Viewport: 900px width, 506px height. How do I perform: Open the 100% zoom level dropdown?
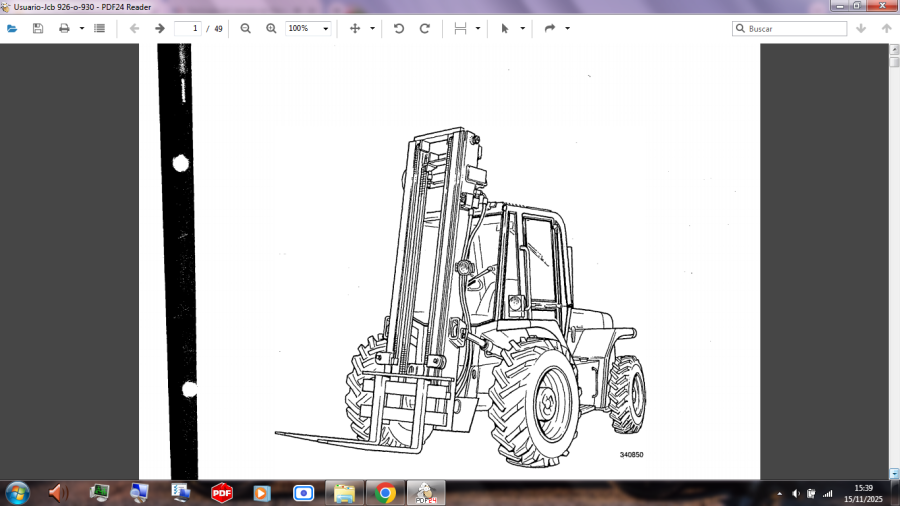point(308,28)
